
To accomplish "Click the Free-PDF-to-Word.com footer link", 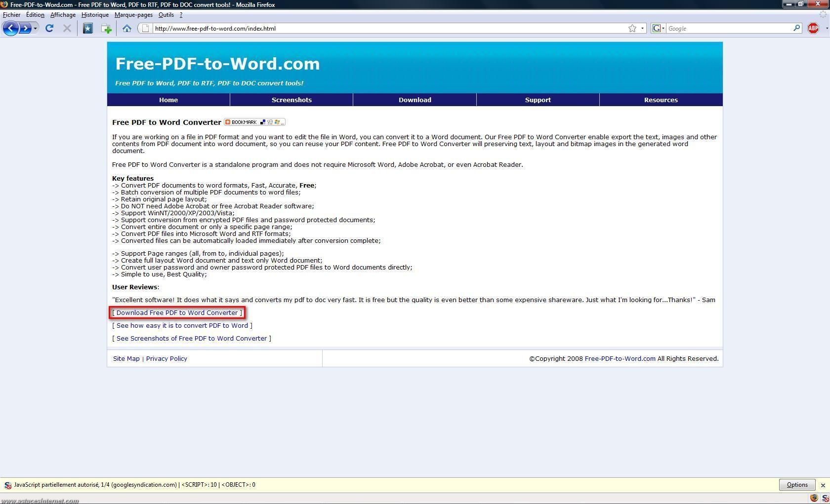I will point(620,358).
